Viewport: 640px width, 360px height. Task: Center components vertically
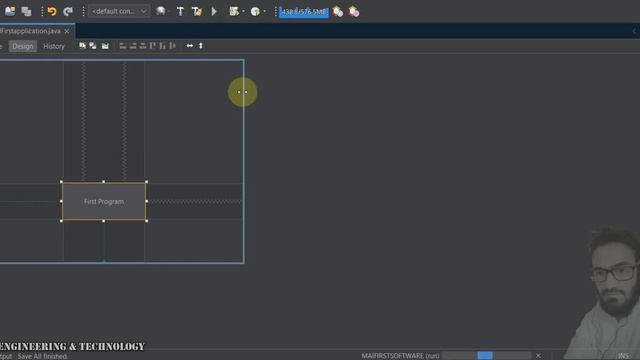pos(173,46)
